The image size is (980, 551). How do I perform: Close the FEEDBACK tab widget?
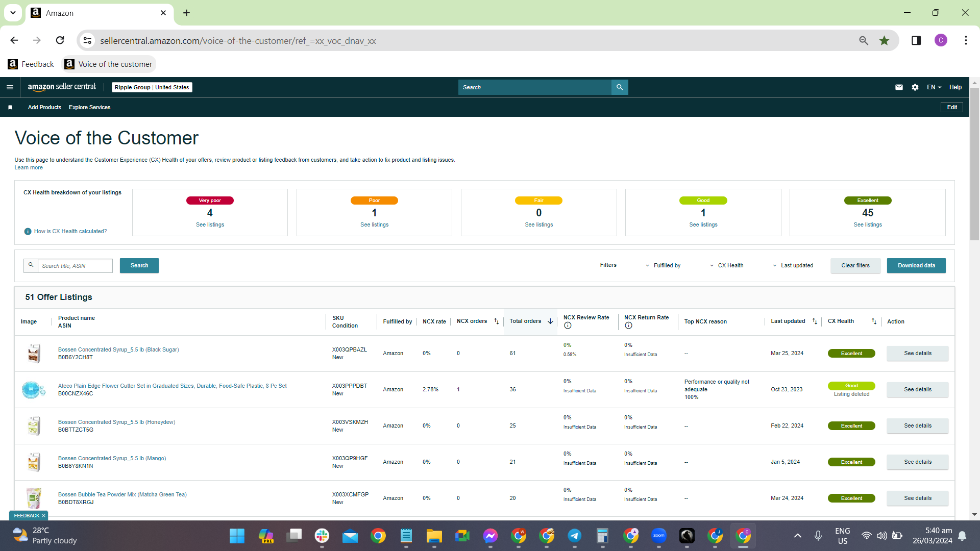coord(43,516)
